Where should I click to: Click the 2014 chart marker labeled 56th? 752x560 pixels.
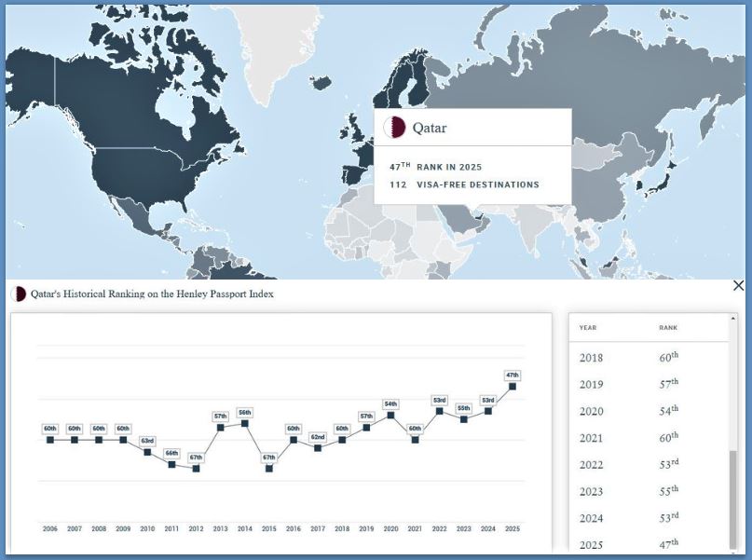pyautogui.click(x=244, y=423)
